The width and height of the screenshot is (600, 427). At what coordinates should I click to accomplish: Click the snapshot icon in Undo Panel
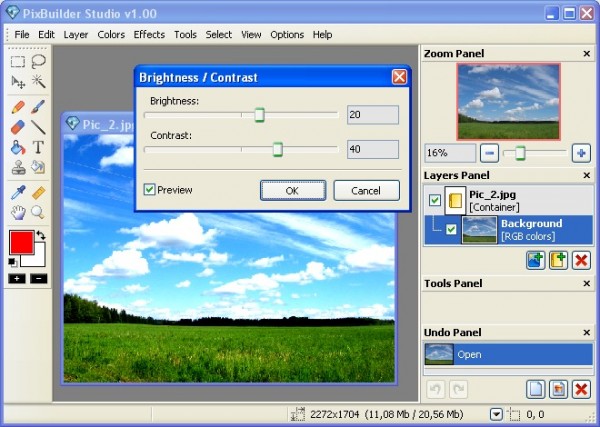[558, 390]
